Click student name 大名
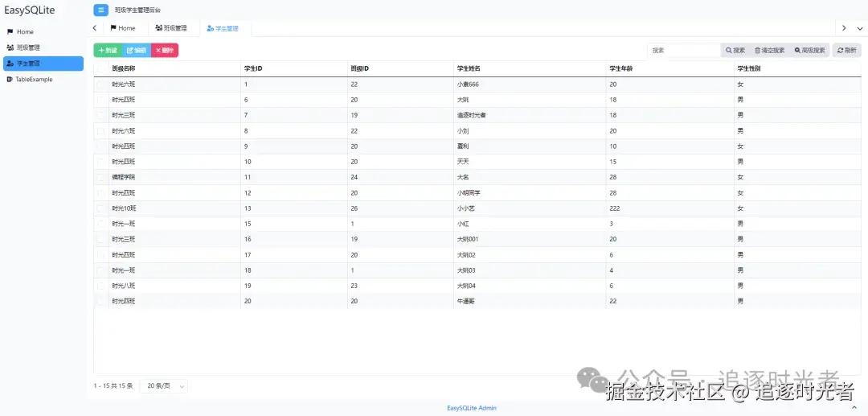Viewport: 868px width, 416px height. [x=463, y=177]
